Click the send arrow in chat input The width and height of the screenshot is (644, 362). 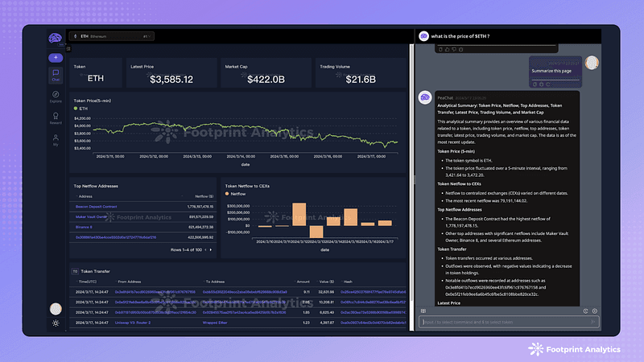[592, 322]
